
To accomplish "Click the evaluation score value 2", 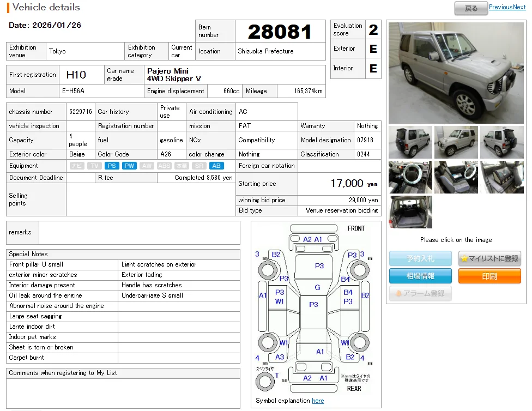I will tap(373, 29).
